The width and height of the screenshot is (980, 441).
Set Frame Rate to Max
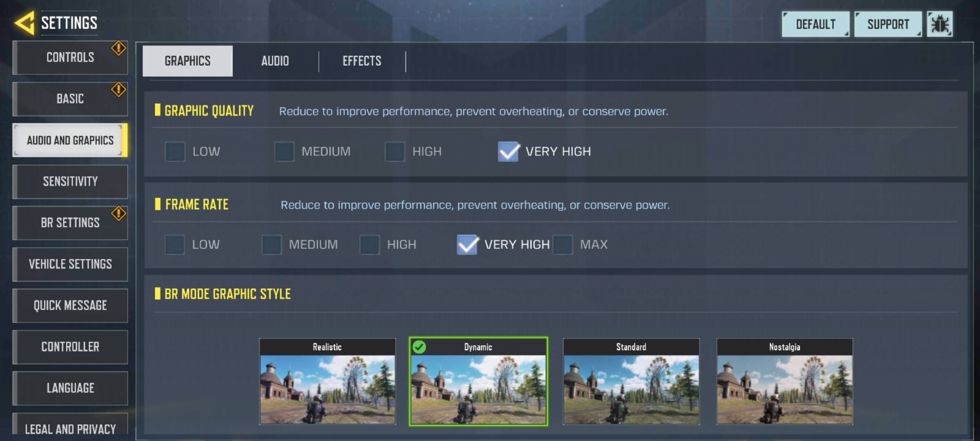coord(563,245)
